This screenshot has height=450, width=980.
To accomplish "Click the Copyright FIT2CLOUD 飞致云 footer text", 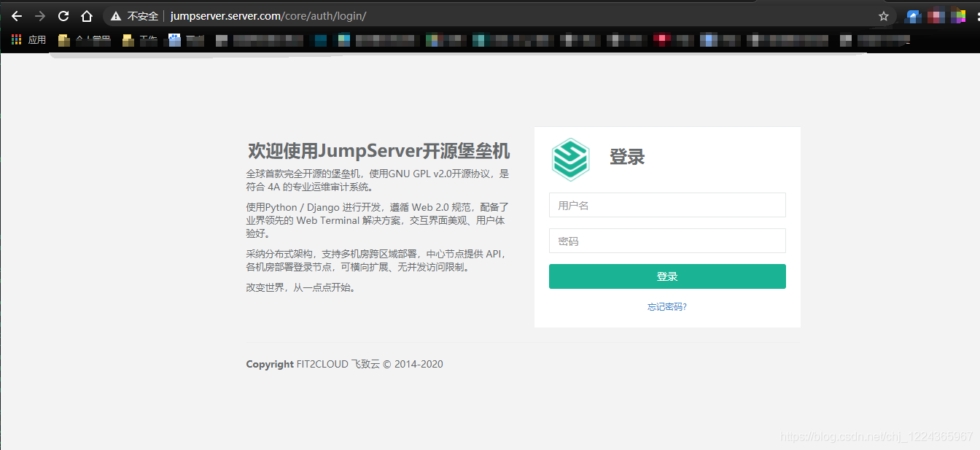I will [x=344, y=364].
